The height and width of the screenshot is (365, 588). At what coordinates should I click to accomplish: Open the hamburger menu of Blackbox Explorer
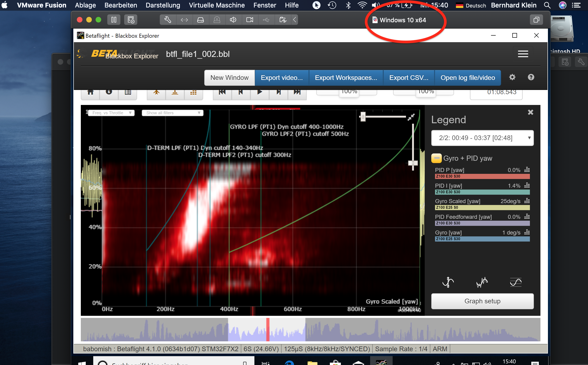pos(523,54)
